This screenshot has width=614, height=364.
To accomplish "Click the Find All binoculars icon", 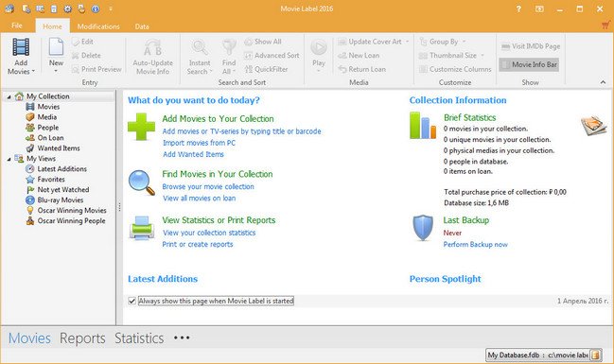I will tap(229, 47).
